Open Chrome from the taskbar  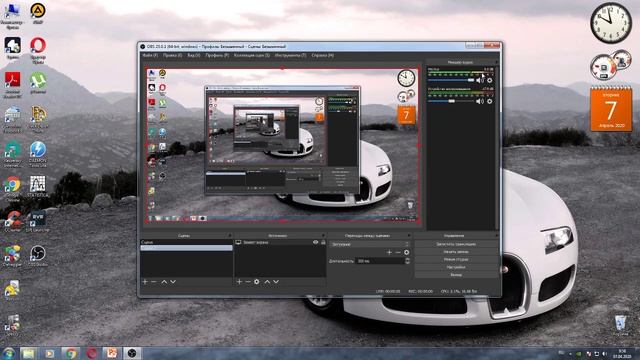(71, 353)
